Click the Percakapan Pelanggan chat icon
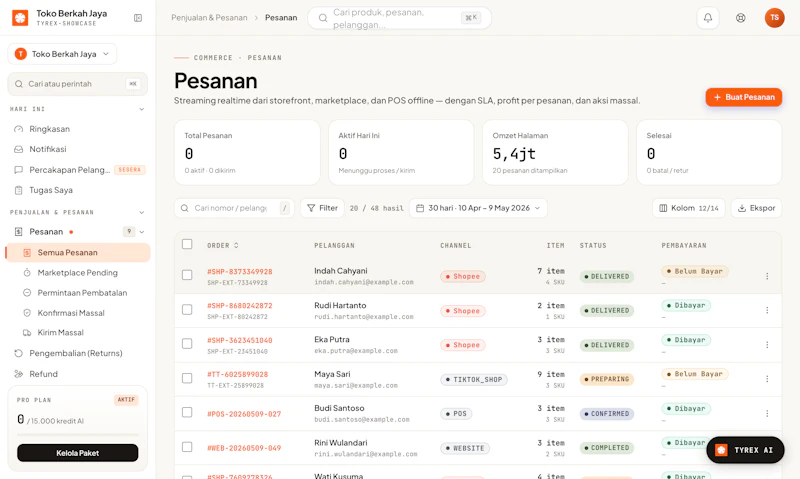 tap(18, 170)
